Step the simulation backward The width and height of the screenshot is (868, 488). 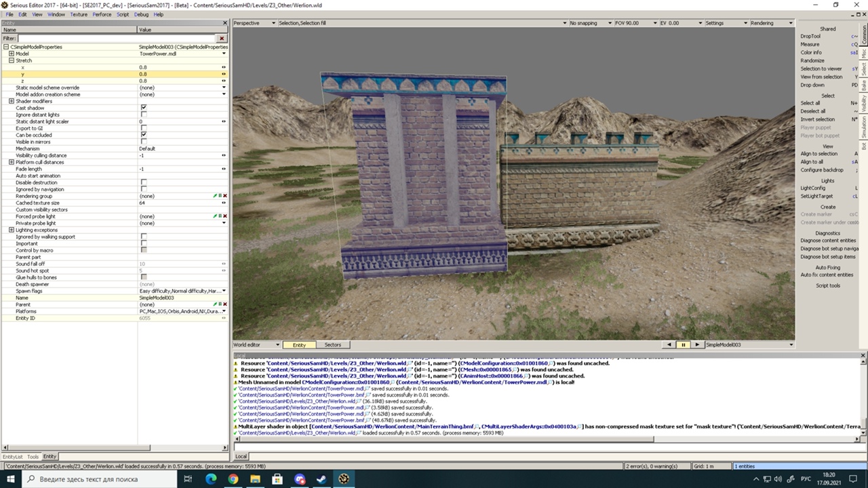670,345
